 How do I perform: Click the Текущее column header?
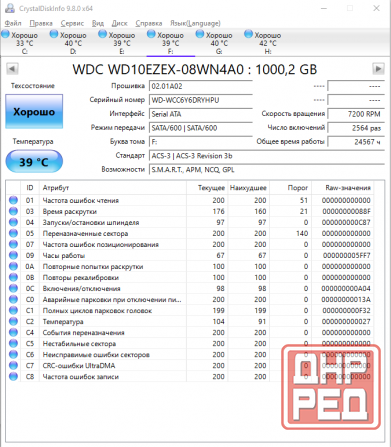point(207,188)
